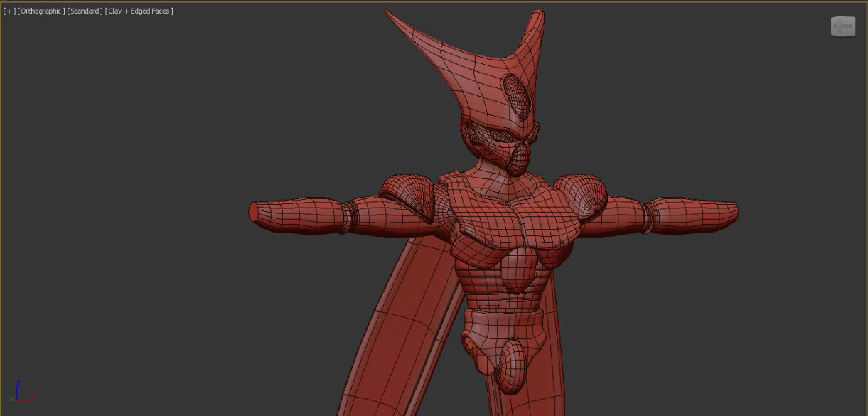Viewport: 868px width, 416px height.
Task: Open the [+] general viewport menu
Action: tap(9, 11)
